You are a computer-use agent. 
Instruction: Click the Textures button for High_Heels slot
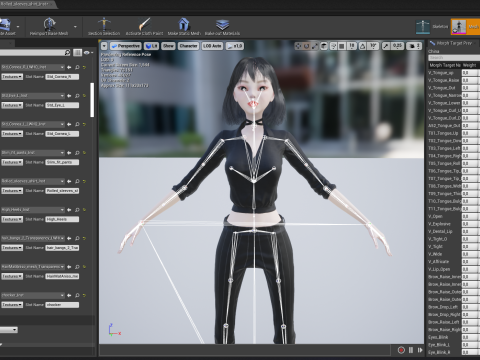[x=12, y=219]
